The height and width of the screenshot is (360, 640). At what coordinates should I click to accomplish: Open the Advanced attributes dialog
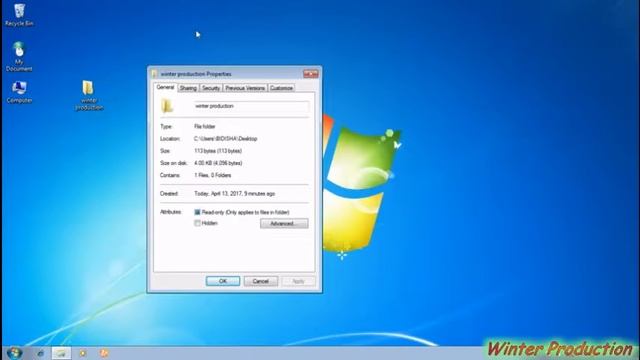tap(284, 224)
